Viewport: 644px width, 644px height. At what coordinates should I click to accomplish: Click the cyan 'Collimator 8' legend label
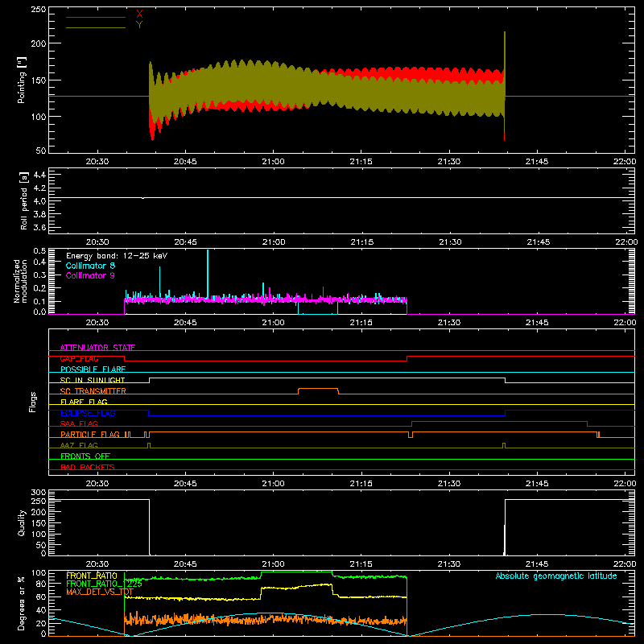tap(90, 266)
